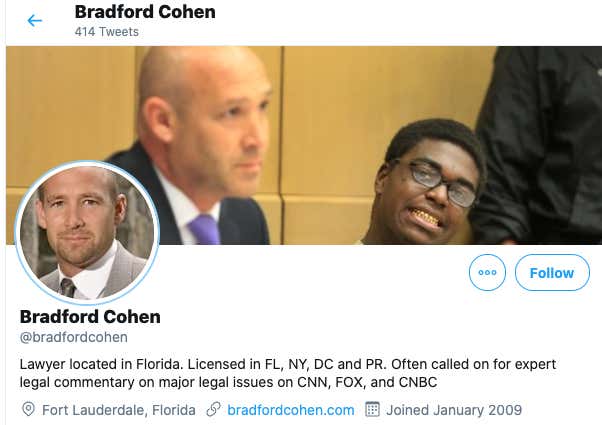Click the bio line starting 'Lawyer located in Florida'
Screen dimensions: 602x425
pyautogui.click(x=288, y=364)
